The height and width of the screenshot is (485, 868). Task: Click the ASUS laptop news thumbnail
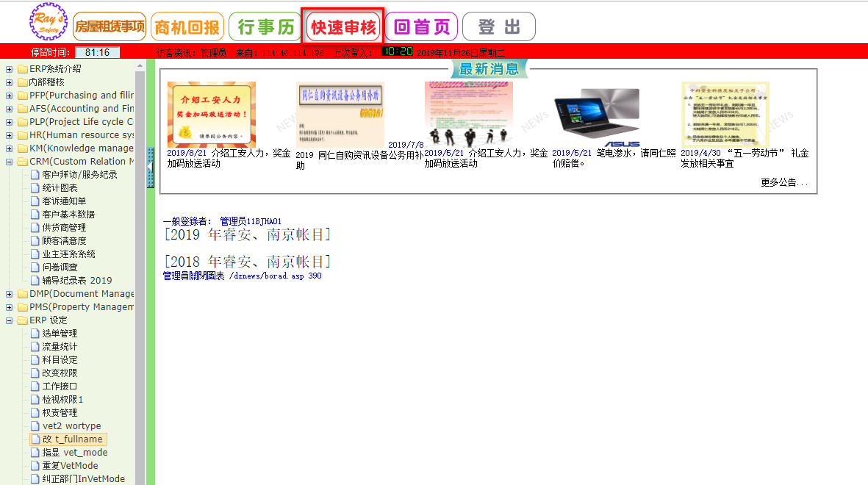(596, 116)
